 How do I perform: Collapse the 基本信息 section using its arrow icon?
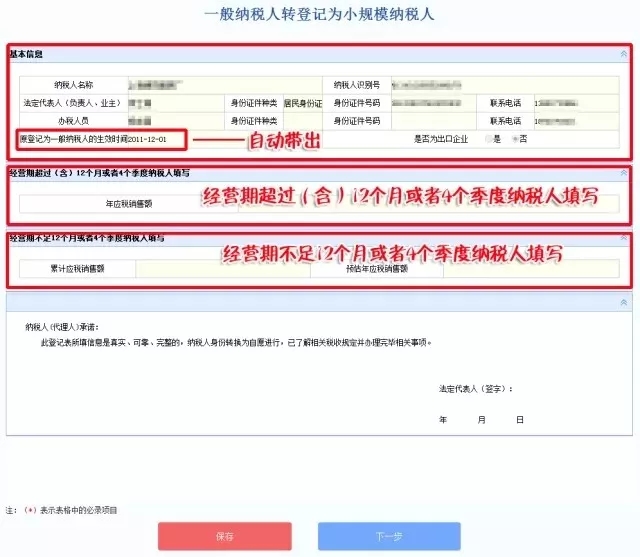click(x=622, y=54)
